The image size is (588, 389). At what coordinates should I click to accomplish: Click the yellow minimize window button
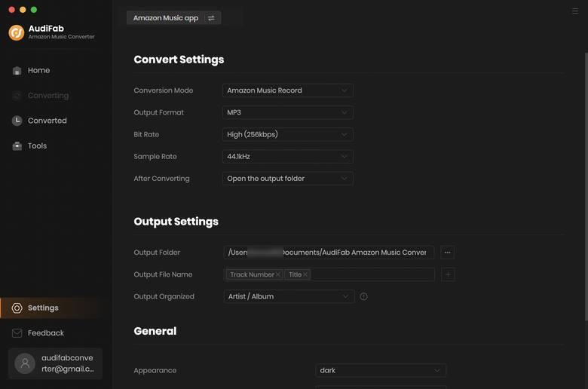[23, 10]
